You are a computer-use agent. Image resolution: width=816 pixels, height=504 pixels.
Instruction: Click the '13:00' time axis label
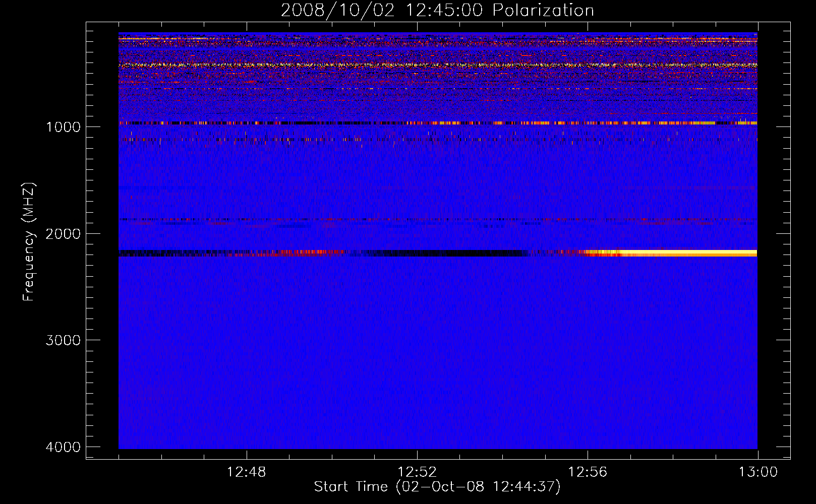point(758,472)
